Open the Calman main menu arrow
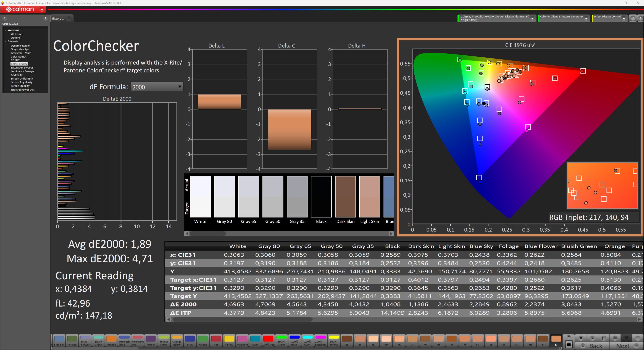 point(42,9)
